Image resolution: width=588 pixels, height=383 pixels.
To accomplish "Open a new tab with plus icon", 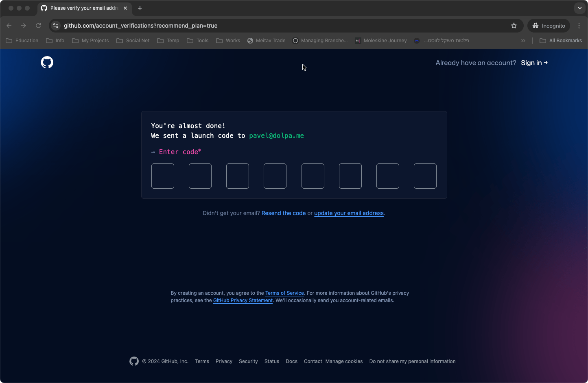I will (x=140, y=8).
